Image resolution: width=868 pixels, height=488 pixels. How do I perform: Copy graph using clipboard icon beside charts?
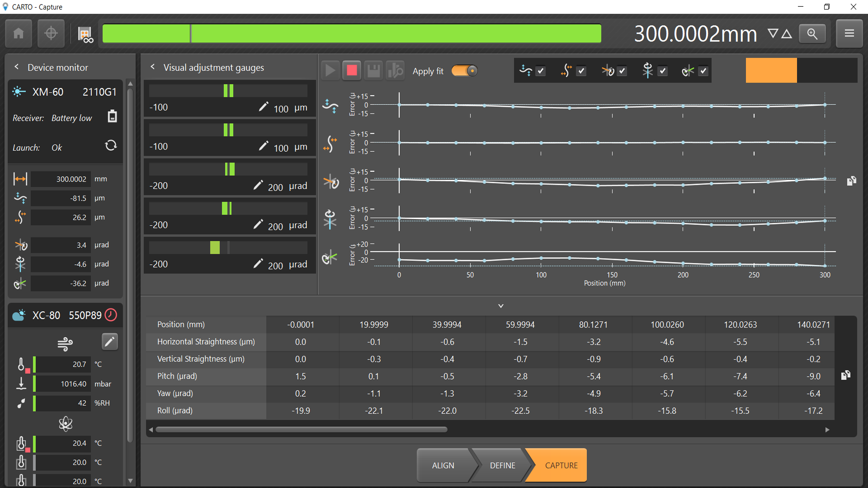coord(852,181)
